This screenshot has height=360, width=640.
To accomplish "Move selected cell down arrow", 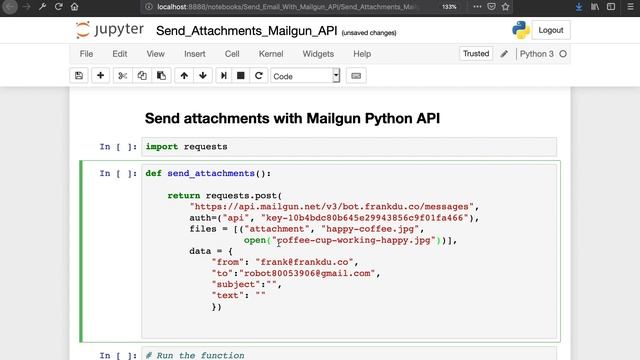I will click(203, 76).
